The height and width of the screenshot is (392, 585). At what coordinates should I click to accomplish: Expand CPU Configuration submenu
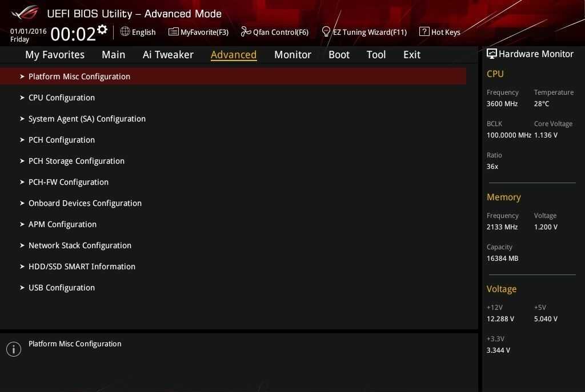[62, 98]
